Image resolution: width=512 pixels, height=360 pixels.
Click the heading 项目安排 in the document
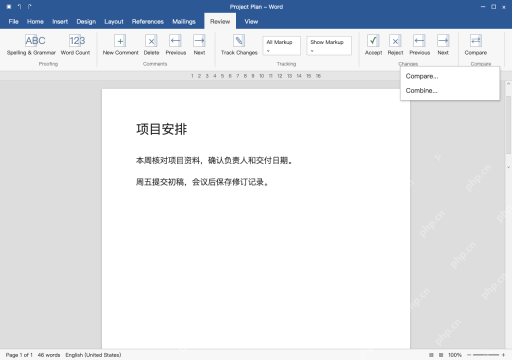pyautogui.click(x=162, y=129)
